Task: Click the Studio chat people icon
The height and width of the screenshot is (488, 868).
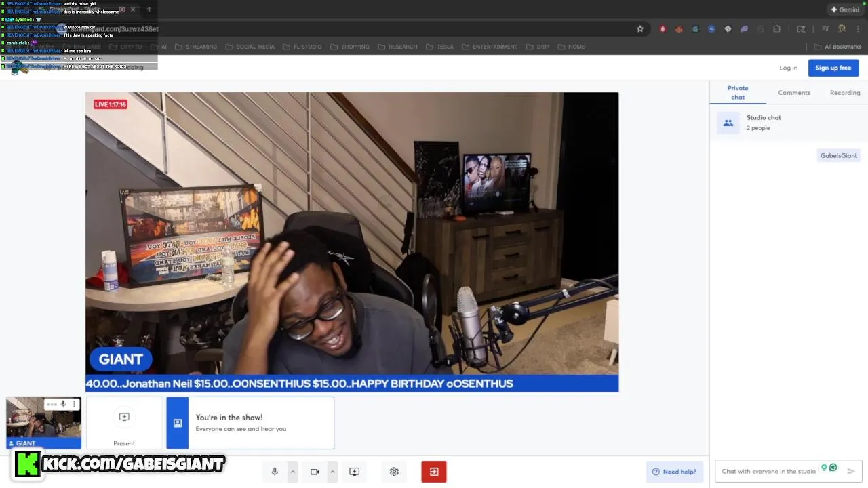Action: tap(728, 123)
